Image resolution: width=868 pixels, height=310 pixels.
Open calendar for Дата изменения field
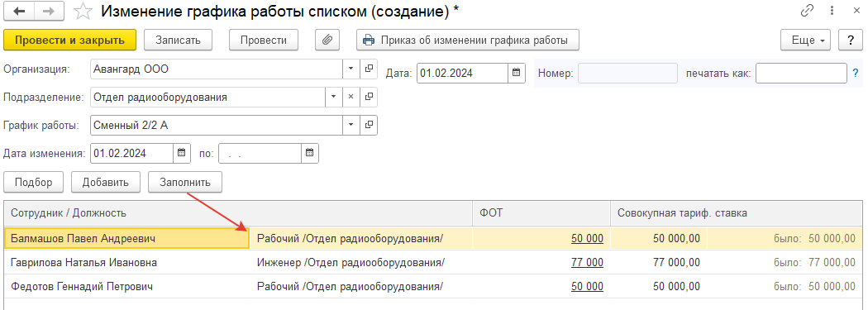[181, 153]
